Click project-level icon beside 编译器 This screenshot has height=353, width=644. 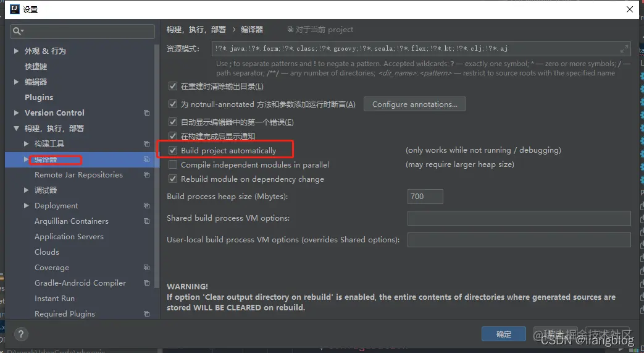(146, 159)
